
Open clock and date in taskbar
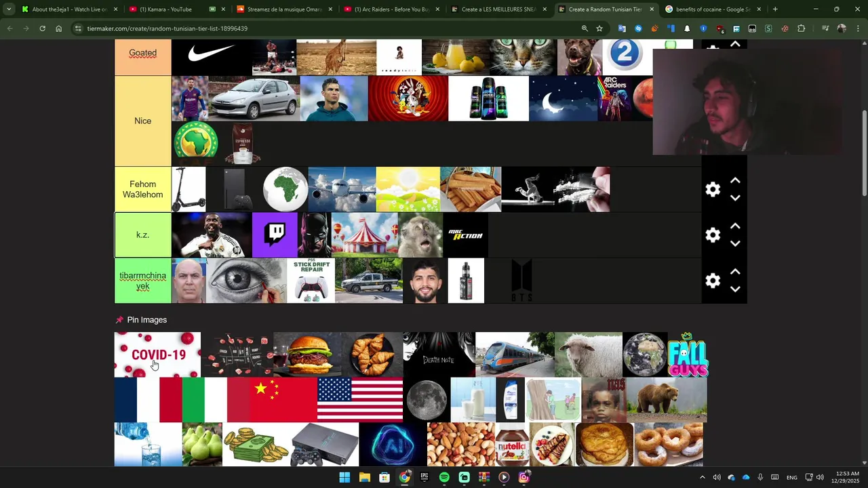coord(846,477)
